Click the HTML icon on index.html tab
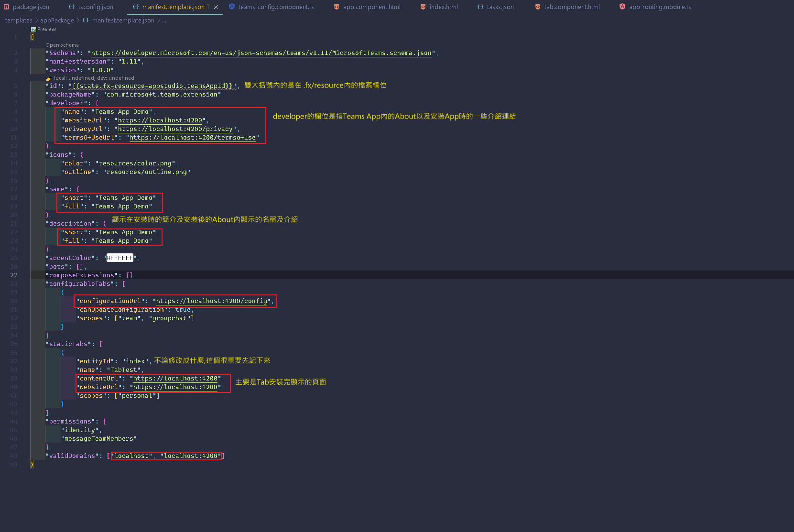The width and height of the screenshot is (794, 532). pos(423,7)
